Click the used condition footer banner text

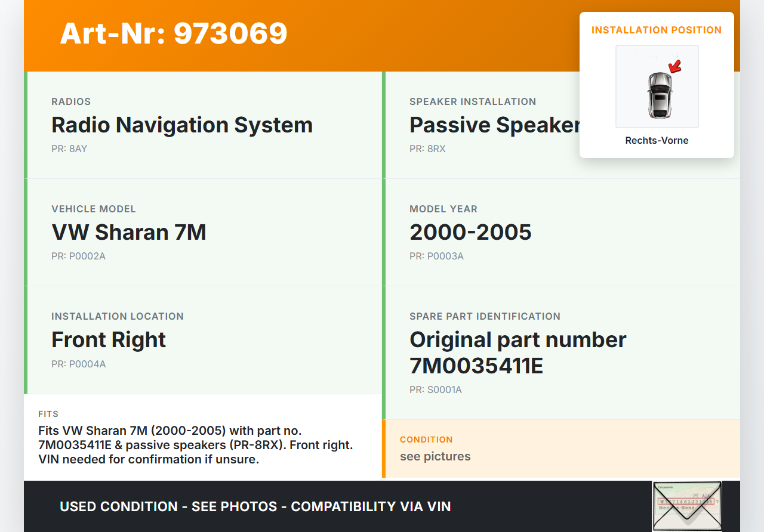click(x=255, y=507)
